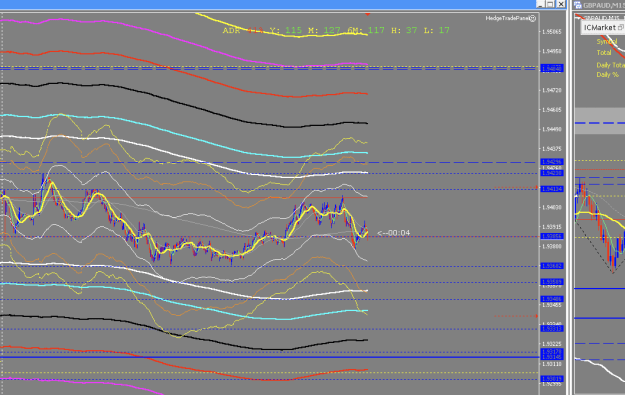Click the '6M: 117' range value

click(366, 31)
